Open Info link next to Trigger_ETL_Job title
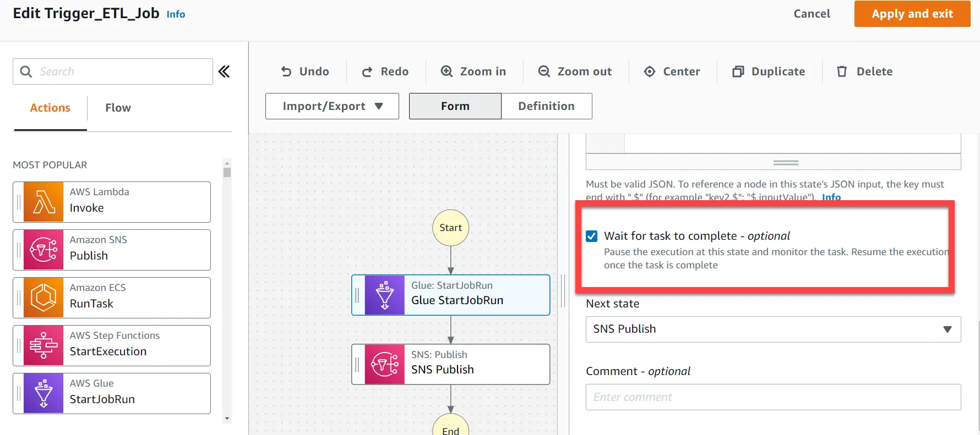This screenshot has height=435, width=980. pos(176,14)
